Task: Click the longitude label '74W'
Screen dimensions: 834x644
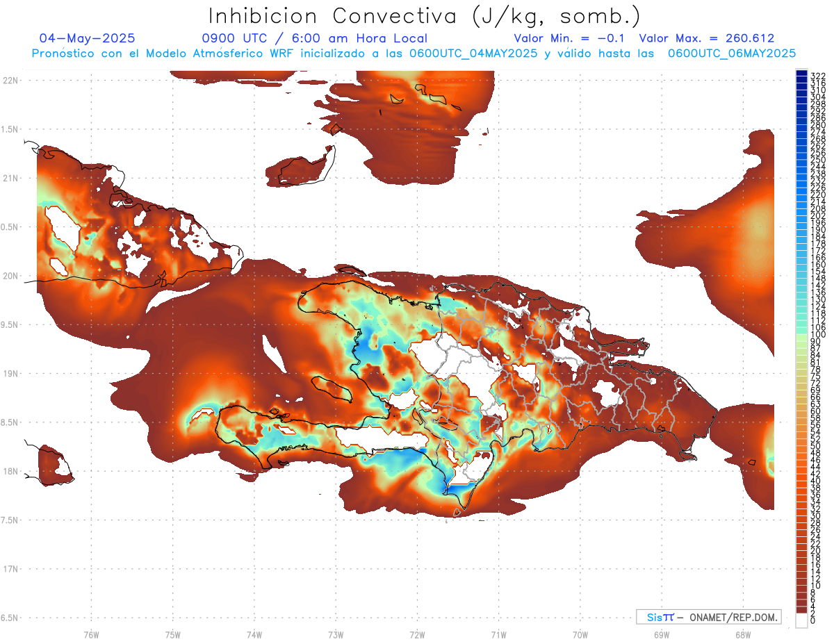Action: tap(254, 634)
